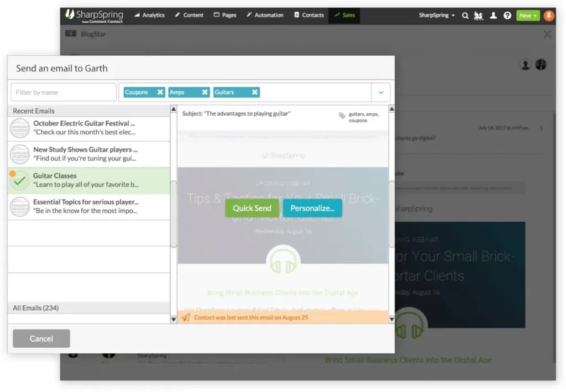Open the green New dropdown button
This screenshot has height=392, width=566.
coord(528,15)
